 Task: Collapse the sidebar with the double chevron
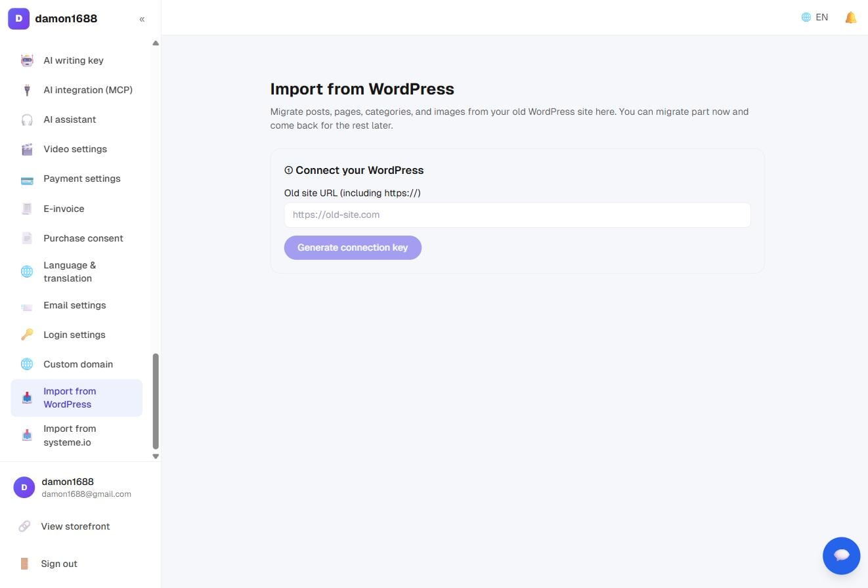[142, 19]
